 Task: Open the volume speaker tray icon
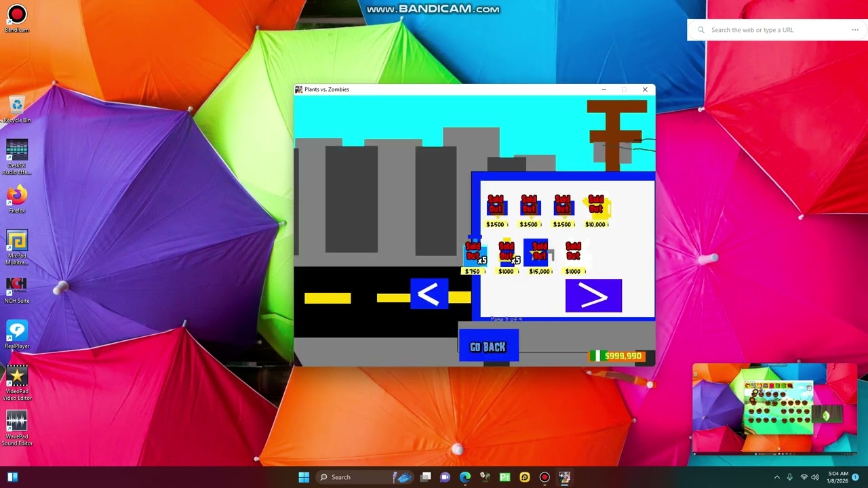tap(815, 477)
